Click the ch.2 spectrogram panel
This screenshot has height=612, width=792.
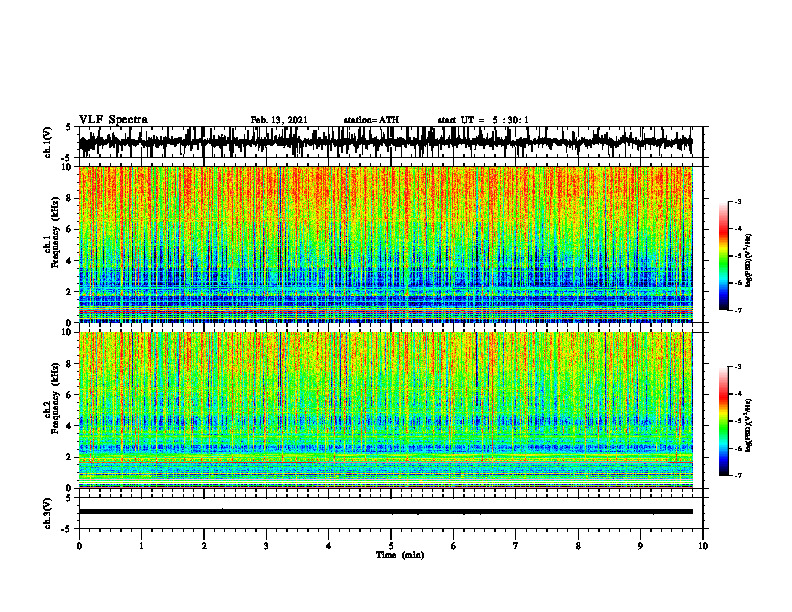(x=385, y=410)
